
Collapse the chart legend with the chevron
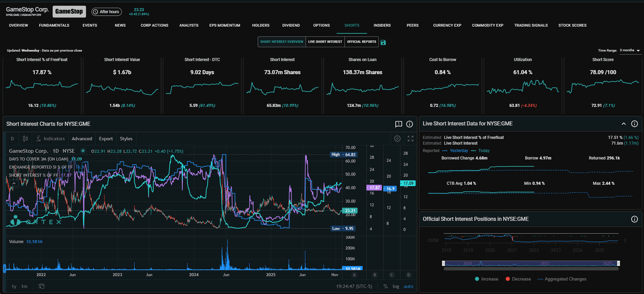coord(14,183)
